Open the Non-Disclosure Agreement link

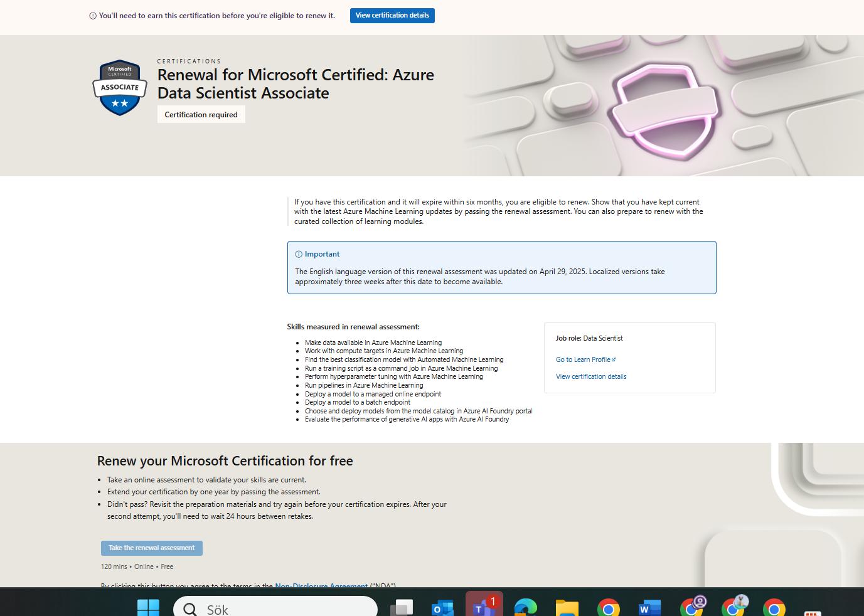[x=321, y=585]
